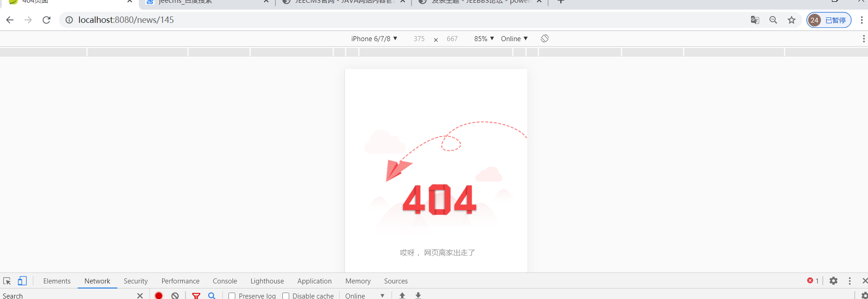Rotate the device viewport
The width and height of the screenshot is (868, 299).
(545, 38)
